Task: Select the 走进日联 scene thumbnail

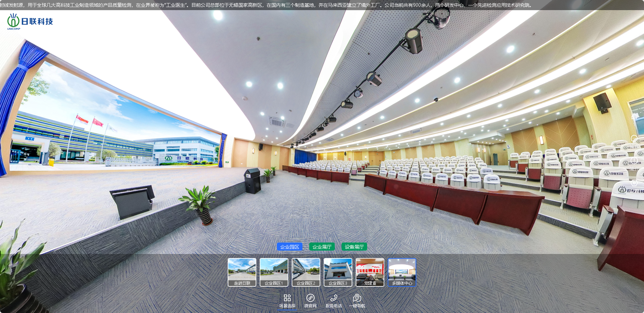Action: pos(242,272)
